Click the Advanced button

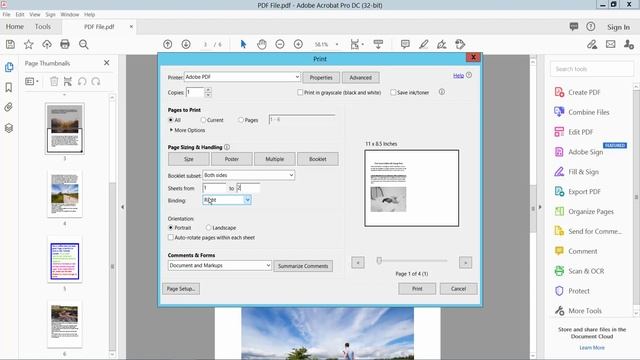[360, 78]
